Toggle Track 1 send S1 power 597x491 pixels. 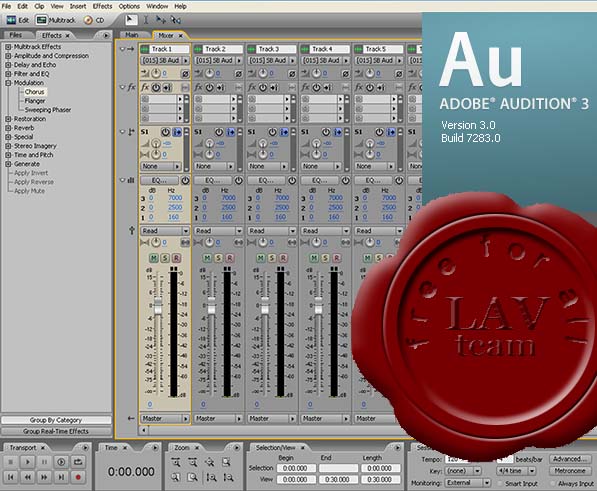165,132
